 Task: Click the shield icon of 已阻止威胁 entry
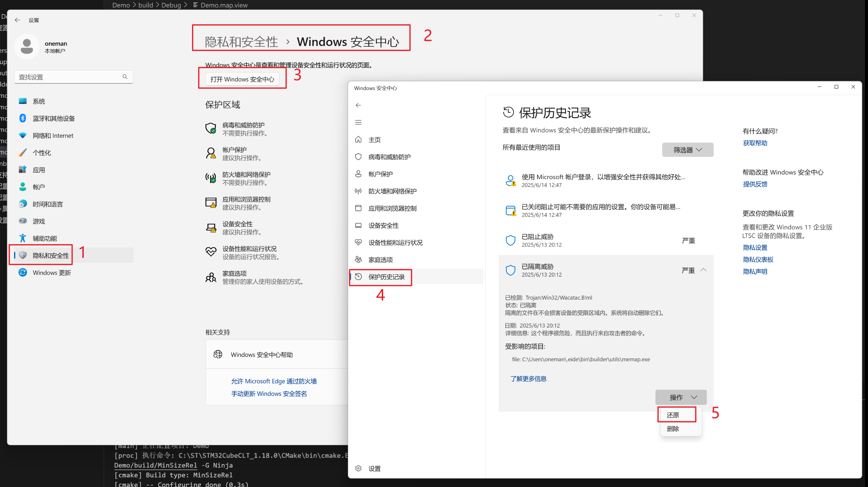point(510,240)
